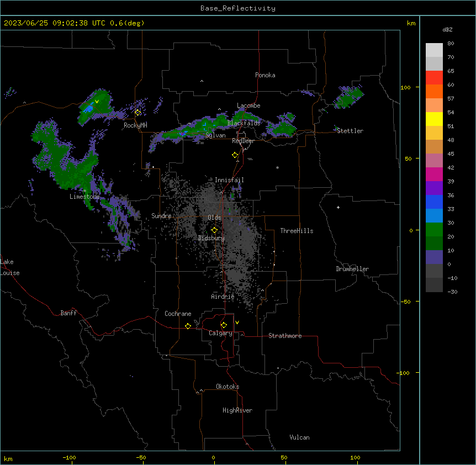The width and height of the screenshot is (476, 465).
Task: Click the yellow V marker east of Calgary
Action: coord(237,323)
